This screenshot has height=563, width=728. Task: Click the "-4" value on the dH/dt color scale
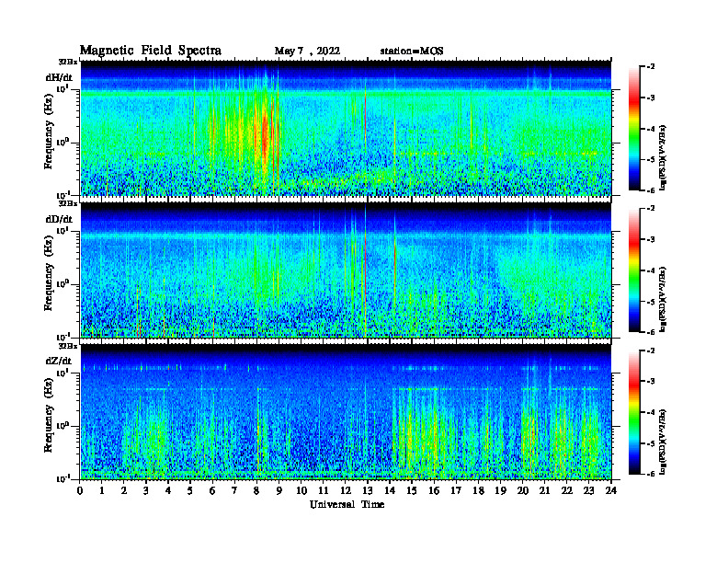coord(651,129)
